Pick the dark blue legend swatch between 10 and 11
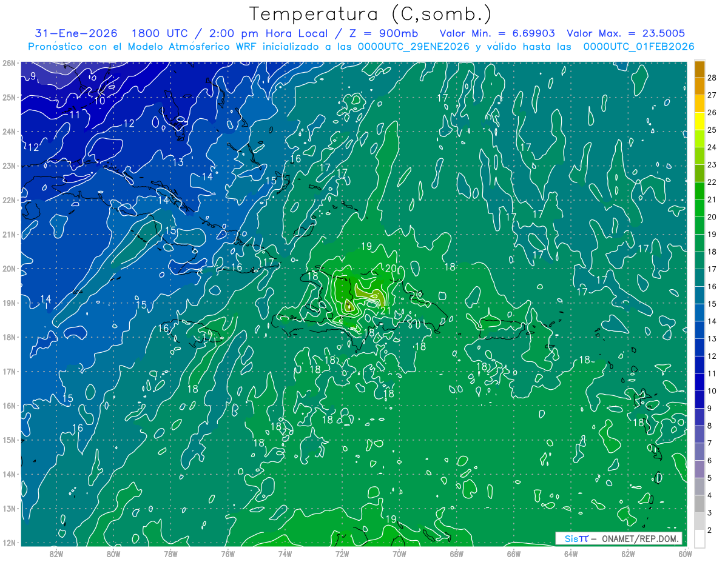Screen dimensions: 728x562 click(699, 383)
